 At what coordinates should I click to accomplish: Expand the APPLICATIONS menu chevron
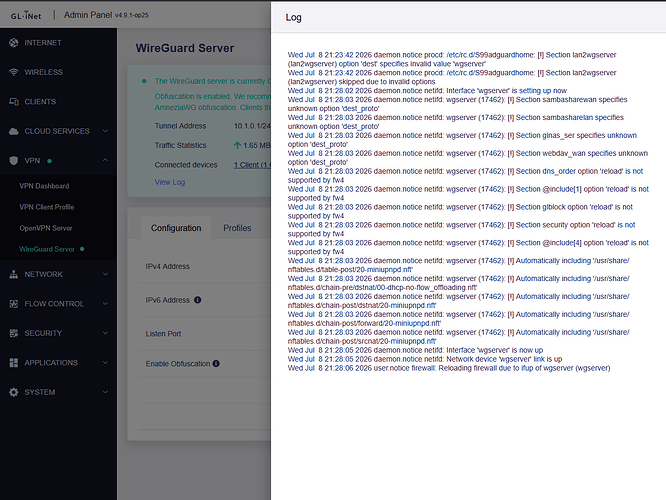tap(105, 363)
